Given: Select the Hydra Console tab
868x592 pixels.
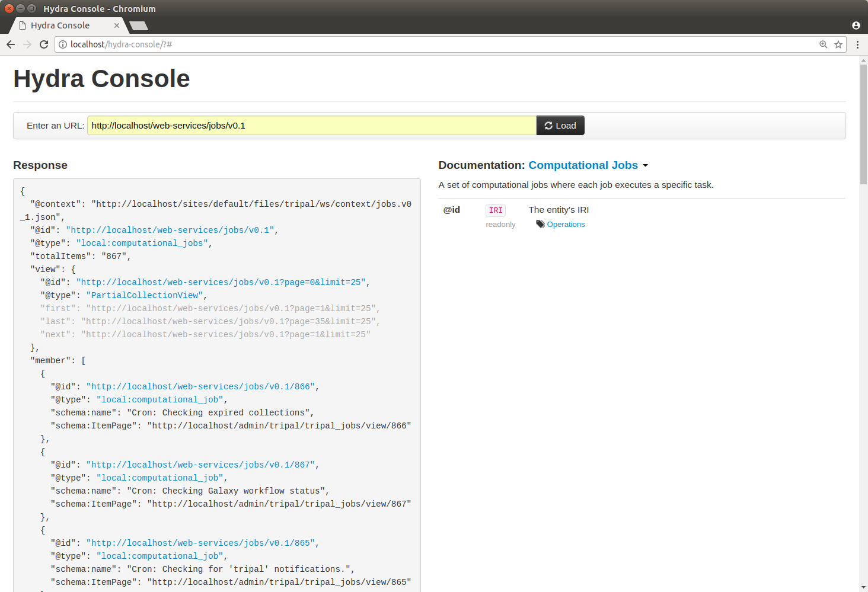Looking at the screenshot, I should click(x=60, y=25).
